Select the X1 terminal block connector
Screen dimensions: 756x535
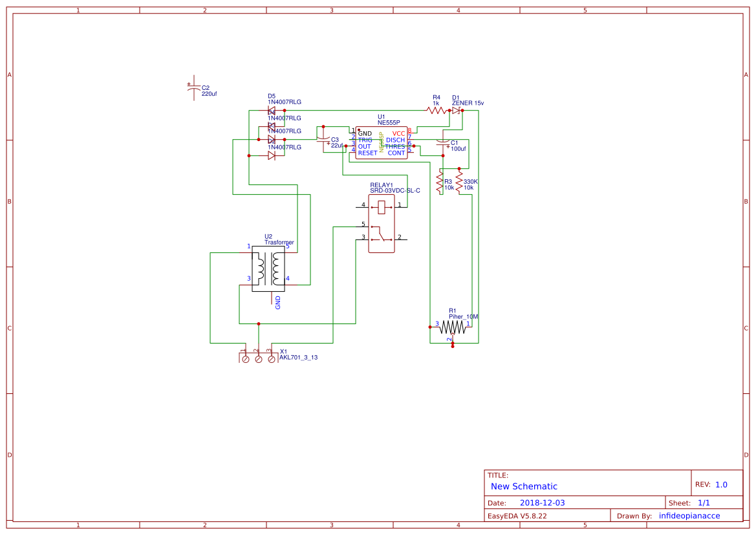click(x=259, y=357)
